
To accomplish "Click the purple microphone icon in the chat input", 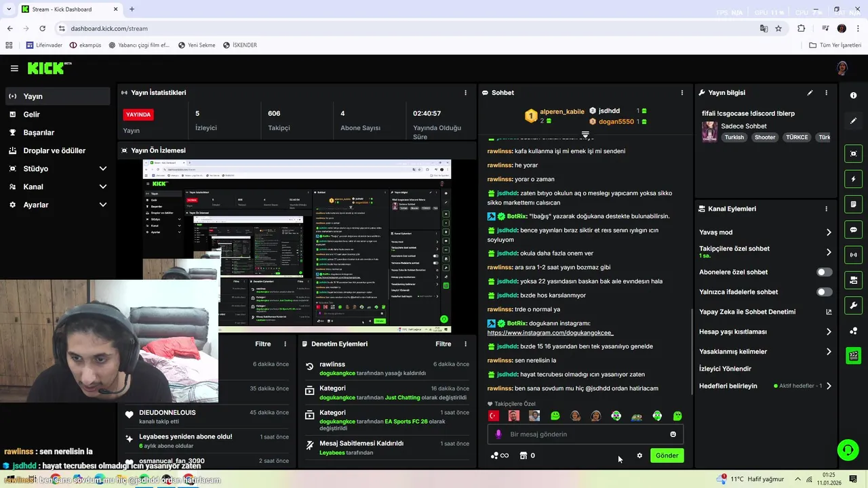I will coord(498,434).
